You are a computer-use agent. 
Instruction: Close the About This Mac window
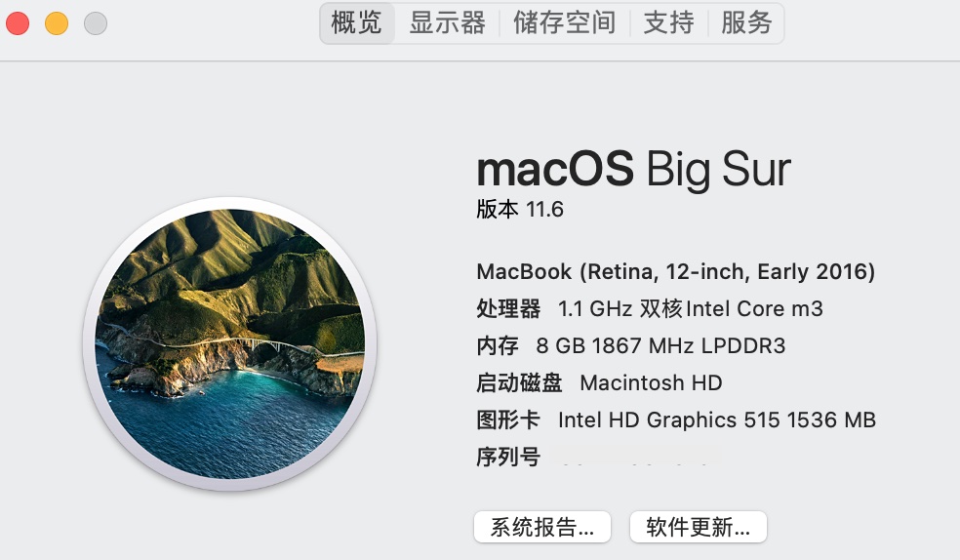pos(19,23)
